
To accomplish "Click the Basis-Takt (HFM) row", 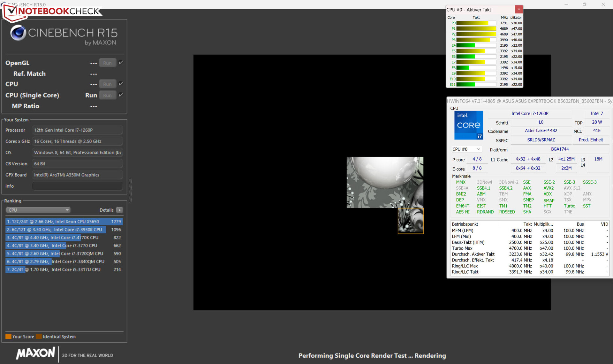I will (x=530, y=242).
